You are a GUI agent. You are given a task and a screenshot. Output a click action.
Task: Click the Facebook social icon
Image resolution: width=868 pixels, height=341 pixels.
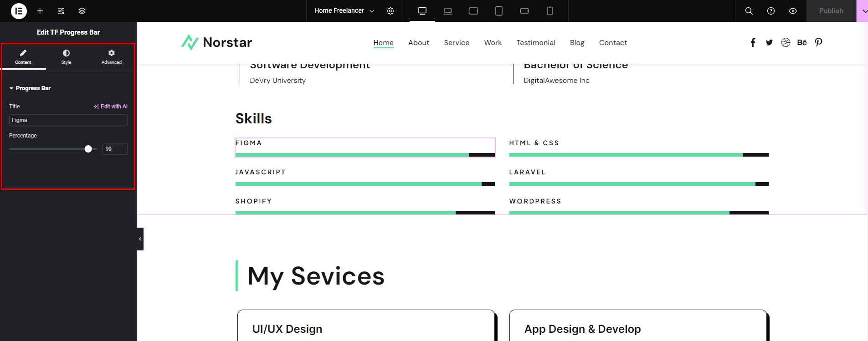coord(753,42)
